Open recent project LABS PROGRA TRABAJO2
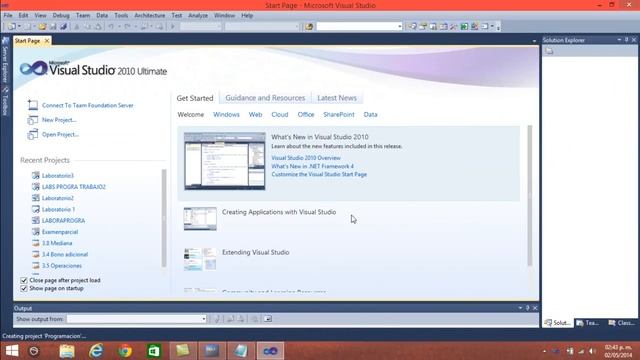The height and width of the screenshot is (360, 640). [73, 187]
